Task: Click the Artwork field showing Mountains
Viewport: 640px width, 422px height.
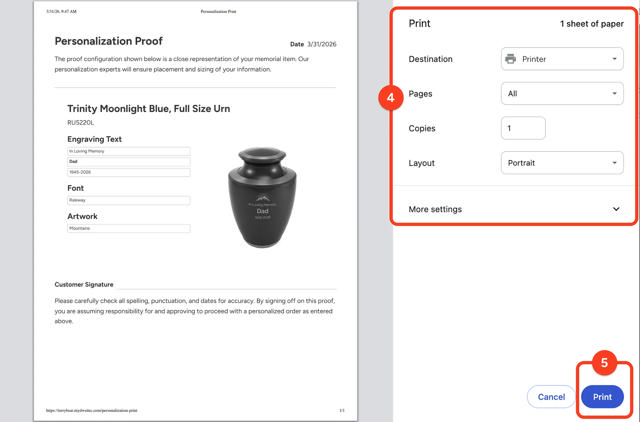Action: [x=129, y=229]
